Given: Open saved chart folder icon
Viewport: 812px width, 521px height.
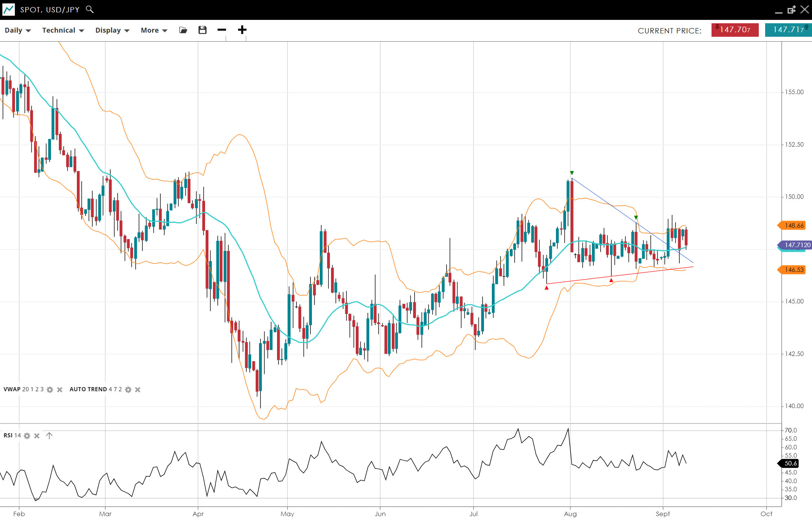Looking at the screenshot, I should [x=183, y=30].
